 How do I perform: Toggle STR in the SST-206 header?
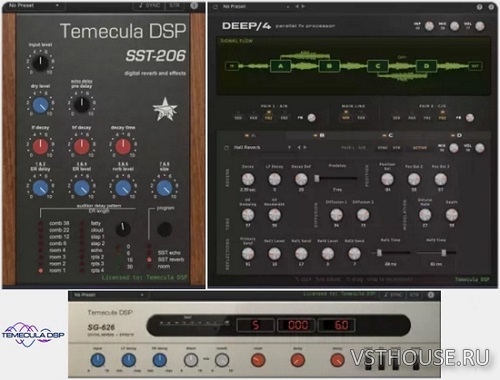[174, 6]
